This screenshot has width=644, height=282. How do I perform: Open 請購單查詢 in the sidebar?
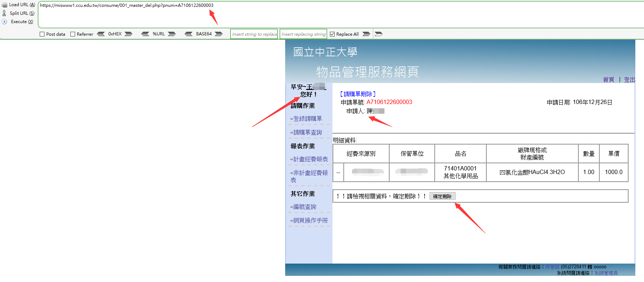[308, 133]
